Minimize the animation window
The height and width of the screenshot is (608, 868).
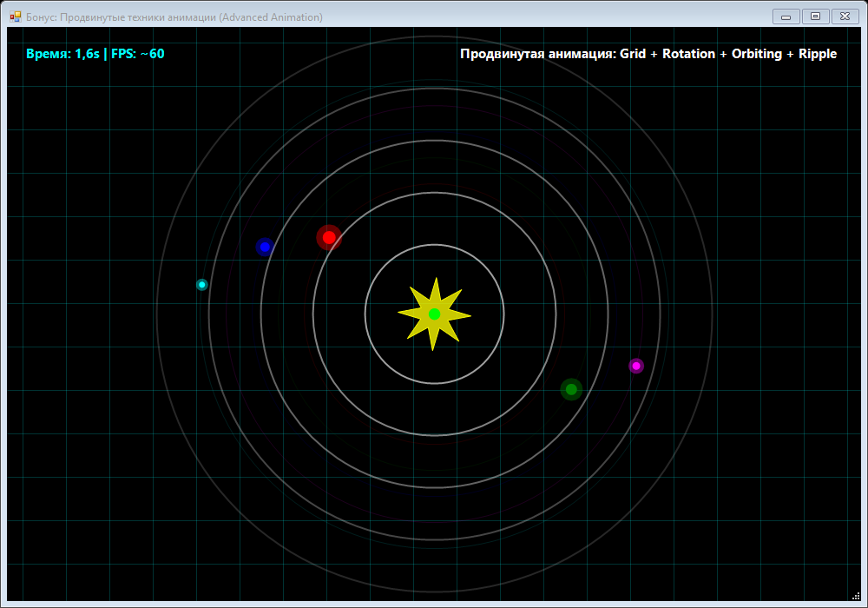tap(786, 17)
